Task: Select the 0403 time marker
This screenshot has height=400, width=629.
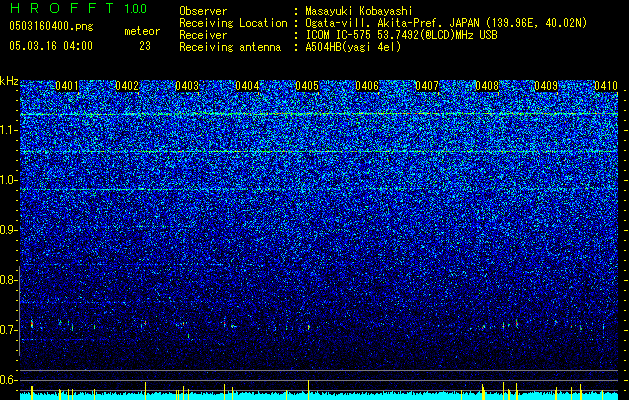Action: point(187,86)
